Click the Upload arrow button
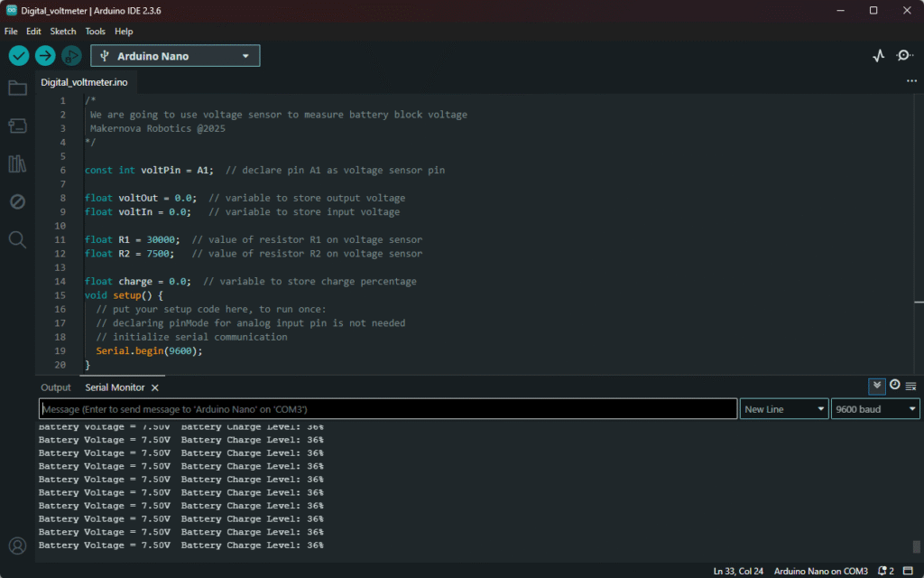Viewport: 924px width, 578px height. pyautogui.click(x=45, y=56)
